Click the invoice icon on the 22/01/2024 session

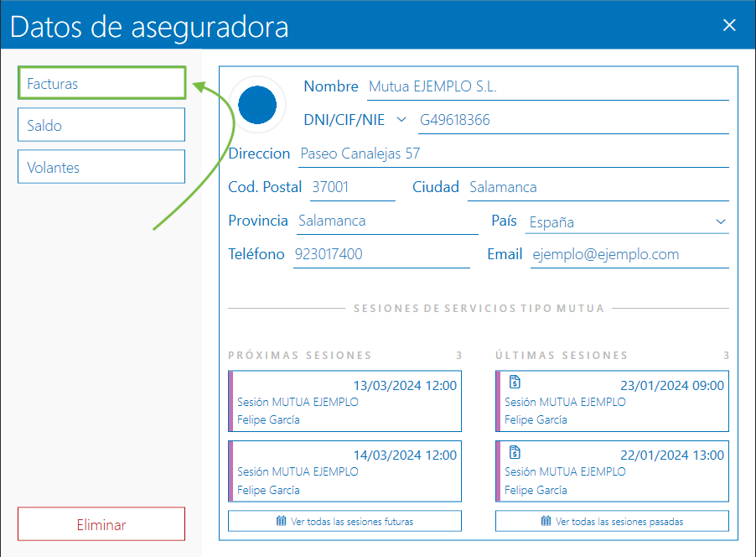tap(515, 452)
